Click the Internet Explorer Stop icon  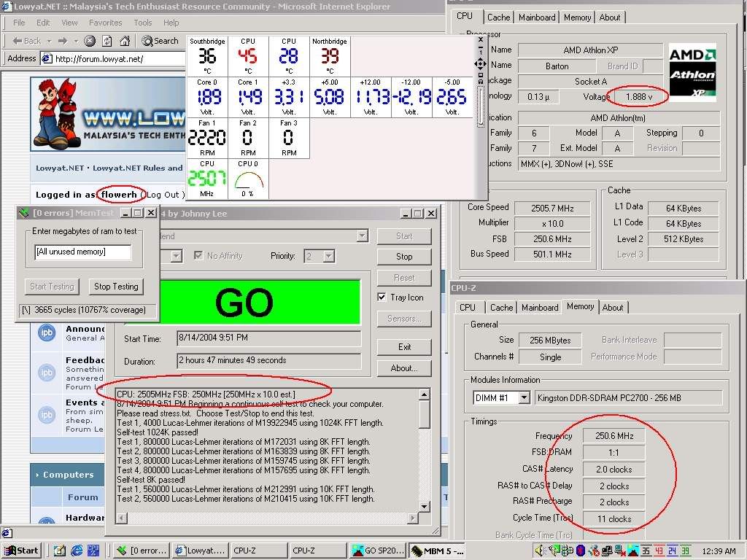(90, 41)
